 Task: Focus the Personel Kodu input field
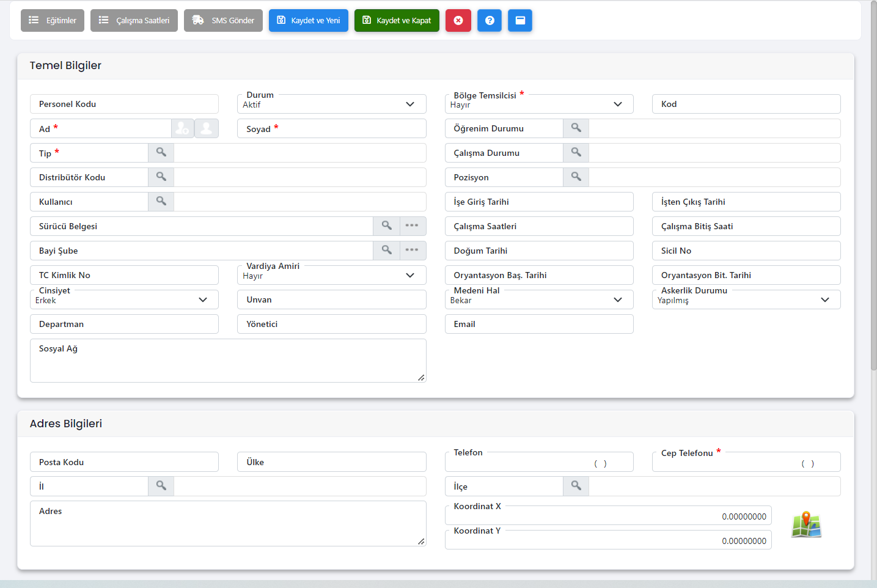pyautogui.click(x=124, y=104)
